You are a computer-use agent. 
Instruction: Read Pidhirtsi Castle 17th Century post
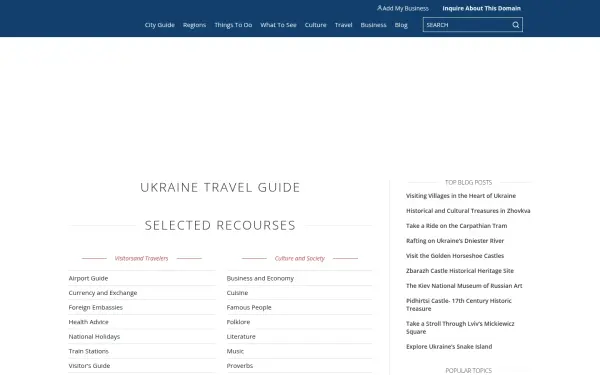[459, 305]
